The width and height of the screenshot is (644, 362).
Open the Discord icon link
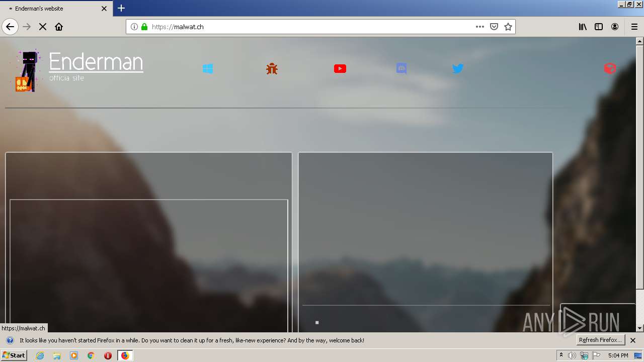click(401, 68)
